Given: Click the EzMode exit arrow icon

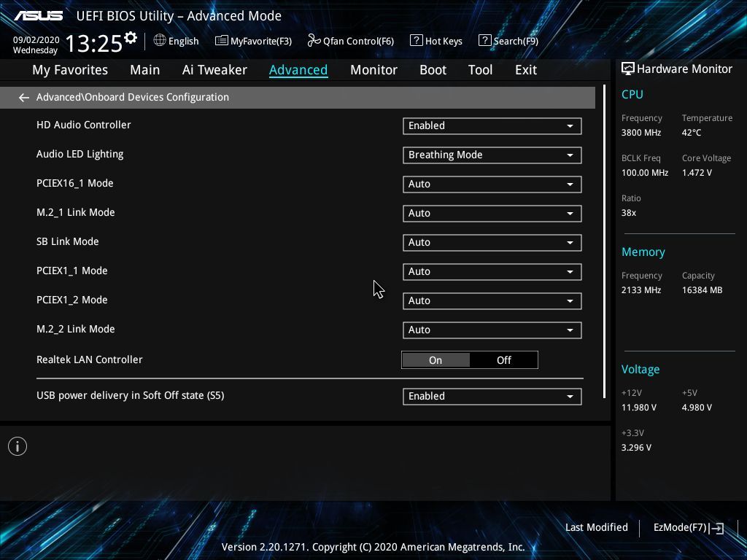Looking at the screenshot, I should pos(716,528).
